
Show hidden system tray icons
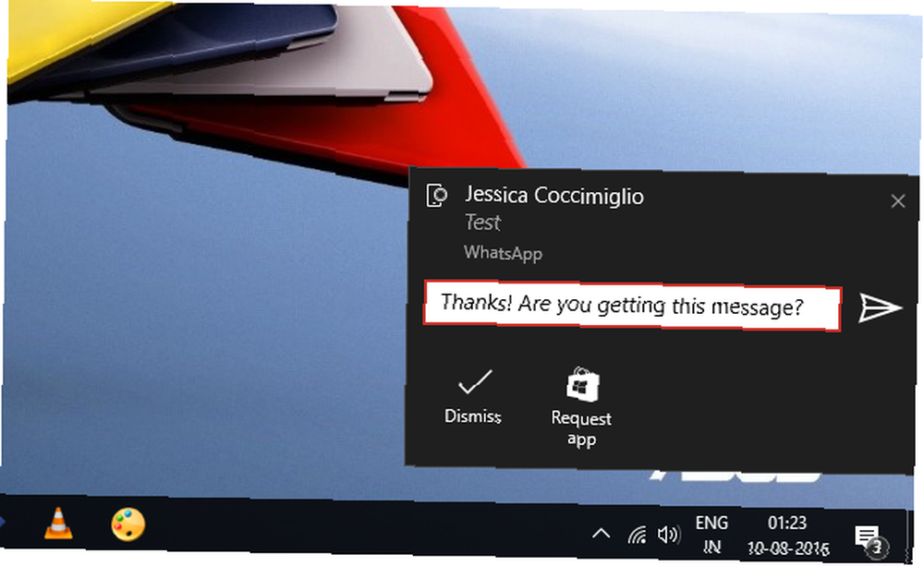[602, 534]
